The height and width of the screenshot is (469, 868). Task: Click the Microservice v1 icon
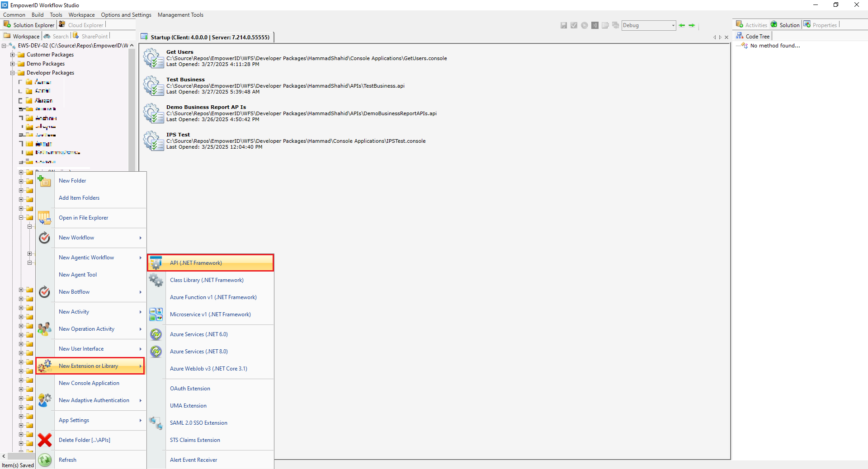pos(156,314)
